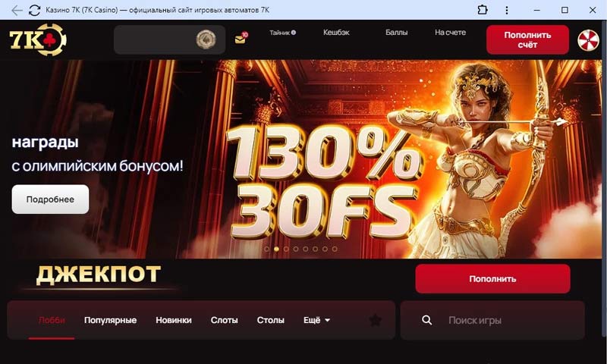Select the last banner carousel dot

(x=335, y=249)
